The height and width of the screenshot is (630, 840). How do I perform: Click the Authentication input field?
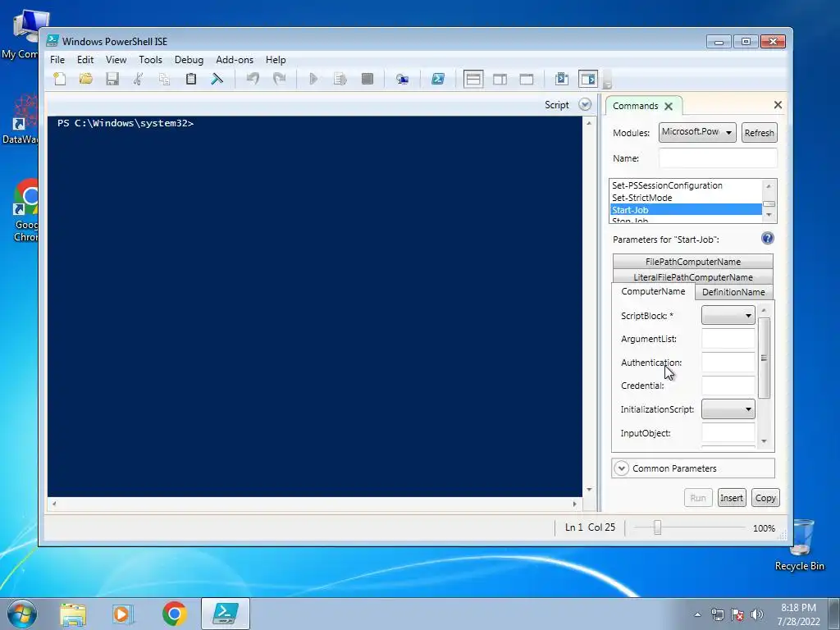728,362
